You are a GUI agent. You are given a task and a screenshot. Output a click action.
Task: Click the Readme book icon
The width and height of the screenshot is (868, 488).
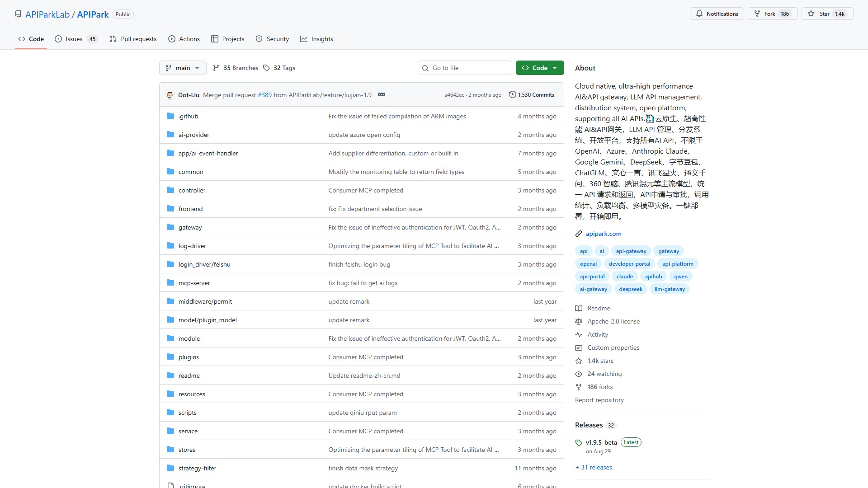coord(579,308)
